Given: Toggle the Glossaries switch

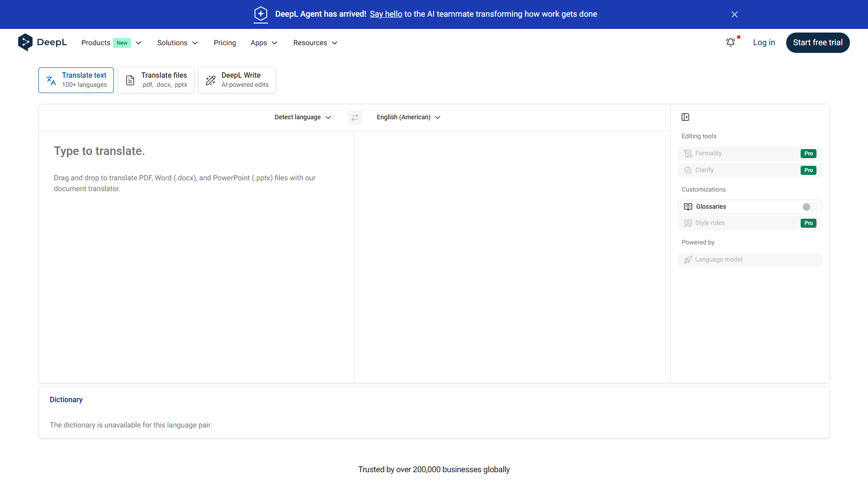Looking at the screenshot, I should tap(809, 207).
